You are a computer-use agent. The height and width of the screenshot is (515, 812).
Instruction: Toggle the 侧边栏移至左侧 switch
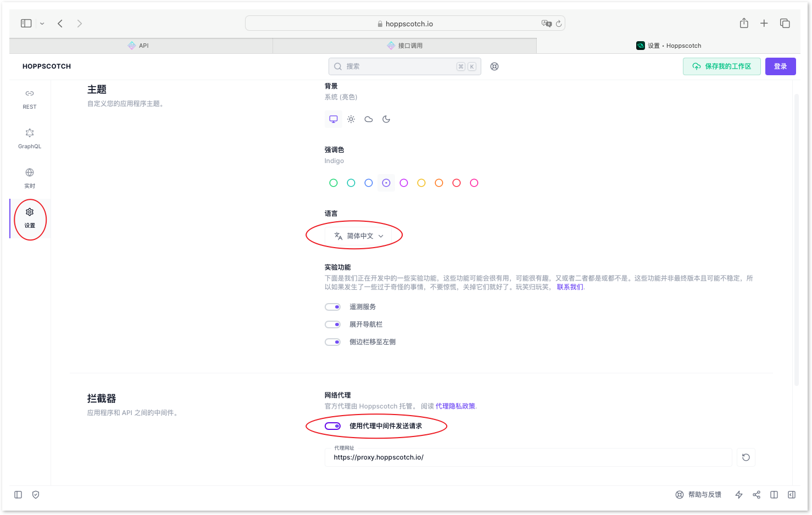(x=333, y=342)
